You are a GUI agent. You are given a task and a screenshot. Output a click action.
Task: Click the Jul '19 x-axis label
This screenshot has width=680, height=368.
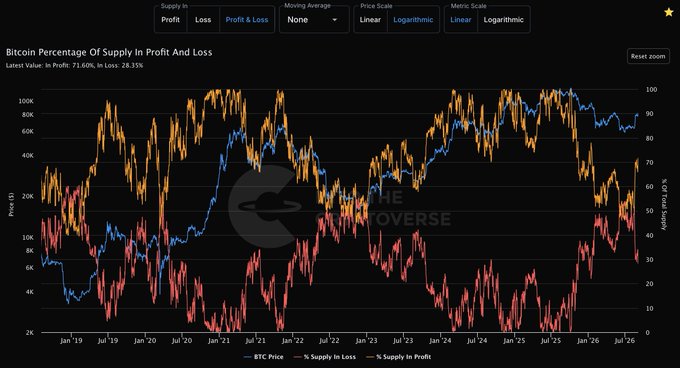click(x=108, y=341)
